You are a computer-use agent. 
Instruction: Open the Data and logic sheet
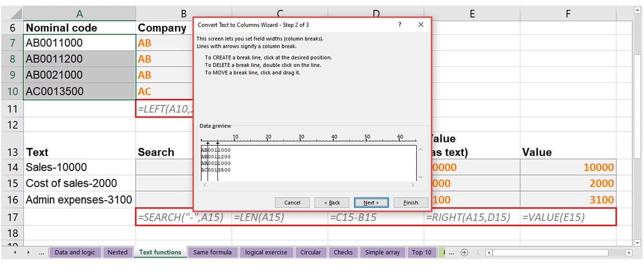pyautogui.click(x=75, y=252)
